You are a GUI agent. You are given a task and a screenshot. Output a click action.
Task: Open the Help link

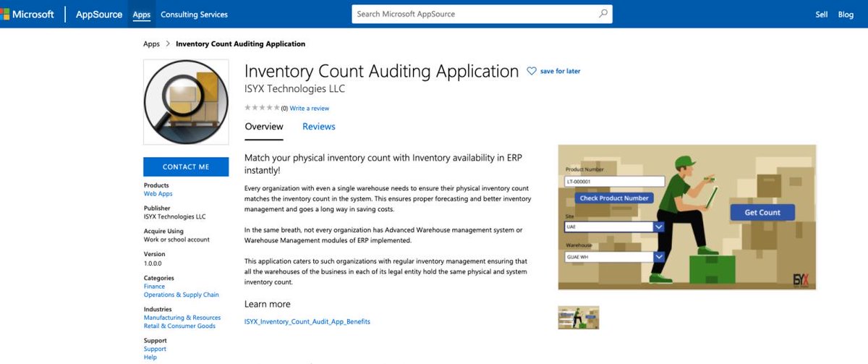[150, 357]
